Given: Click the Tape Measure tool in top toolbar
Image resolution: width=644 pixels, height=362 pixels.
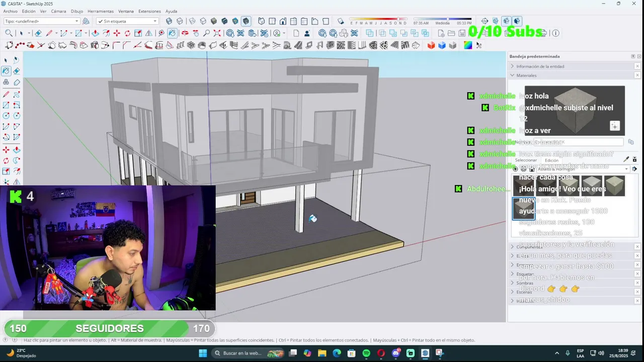Looking at the screenshot, I should tap(162, 33).
